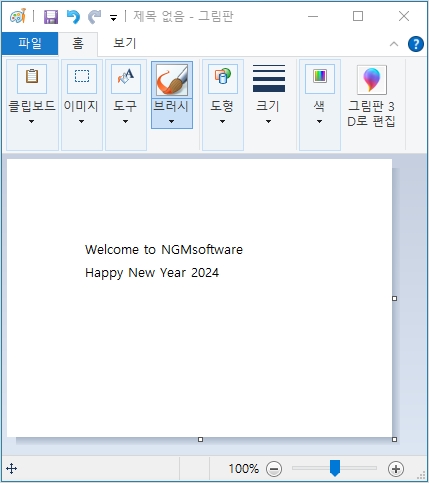Expand the 브러시 brush types dropdown
The height and width of the screenshot is (483, 429).
[172, 114]
